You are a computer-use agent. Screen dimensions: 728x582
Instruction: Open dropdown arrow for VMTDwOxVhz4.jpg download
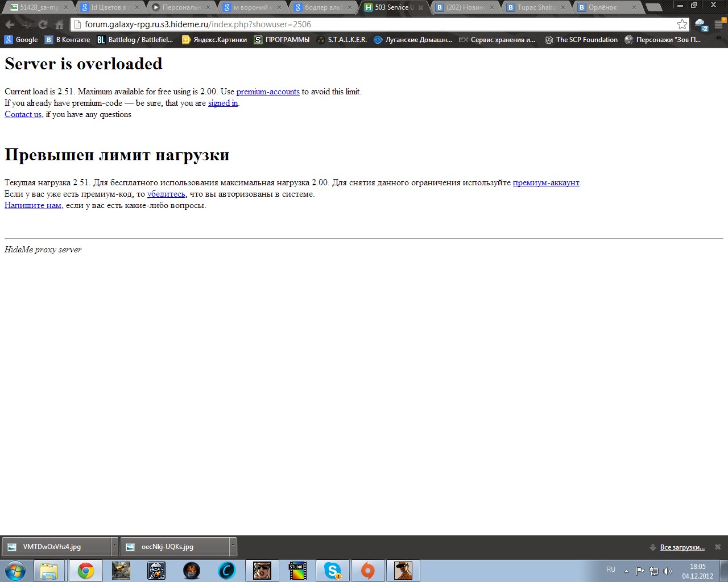point(114,547)
